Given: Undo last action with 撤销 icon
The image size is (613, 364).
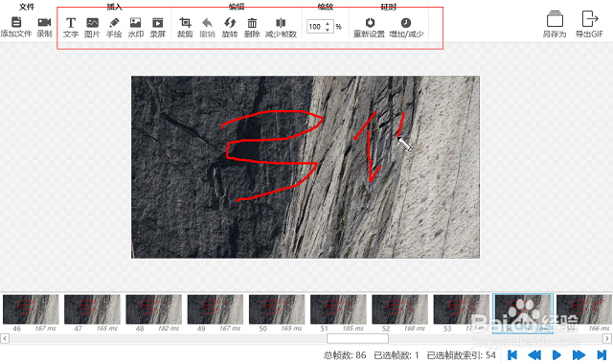Looking at the screenshot, I should 207,23.
